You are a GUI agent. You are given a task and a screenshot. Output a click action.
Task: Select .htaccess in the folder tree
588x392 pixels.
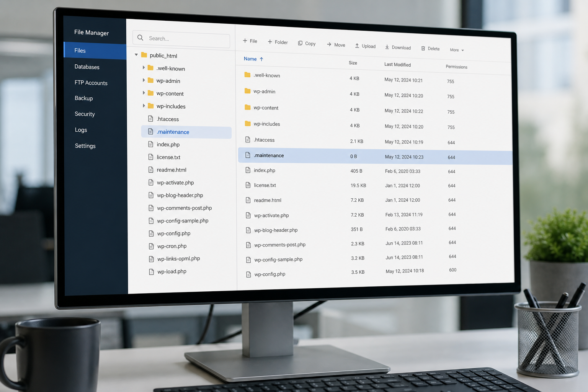[168, 119]
